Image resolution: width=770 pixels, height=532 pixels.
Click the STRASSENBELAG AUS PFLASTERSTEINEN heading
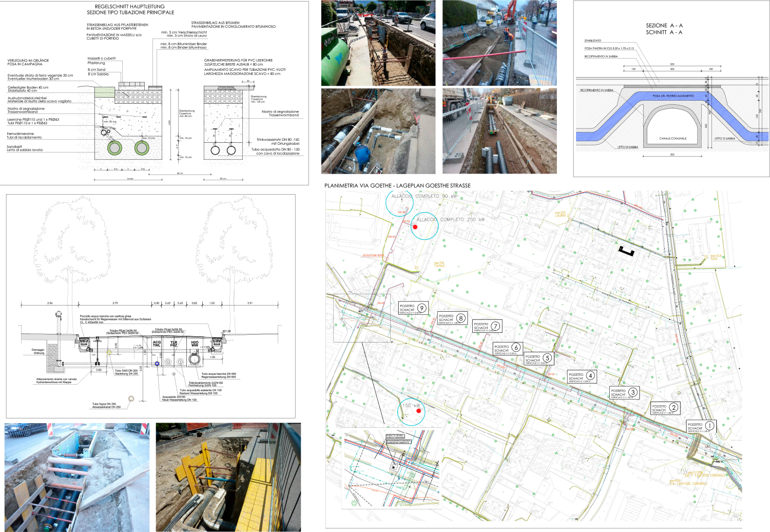117,27
